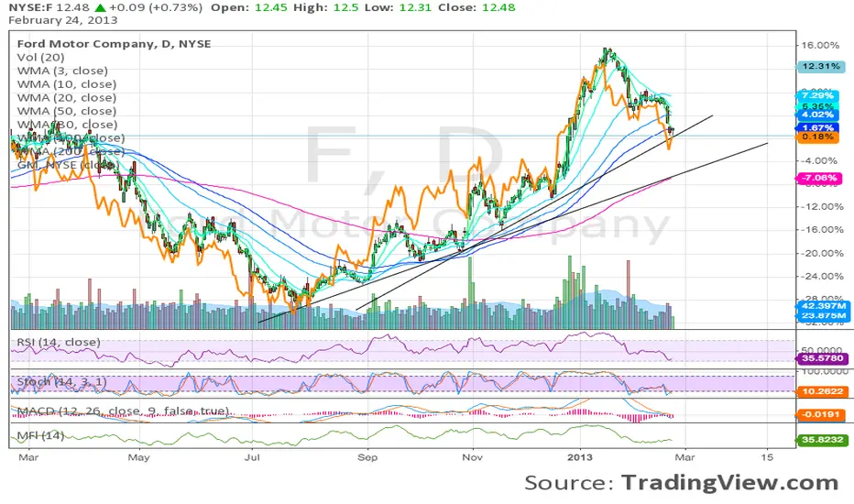Click the 35.5780 RSI value label
Viewport: 854px width, 504px height.
tap(823, 358)
